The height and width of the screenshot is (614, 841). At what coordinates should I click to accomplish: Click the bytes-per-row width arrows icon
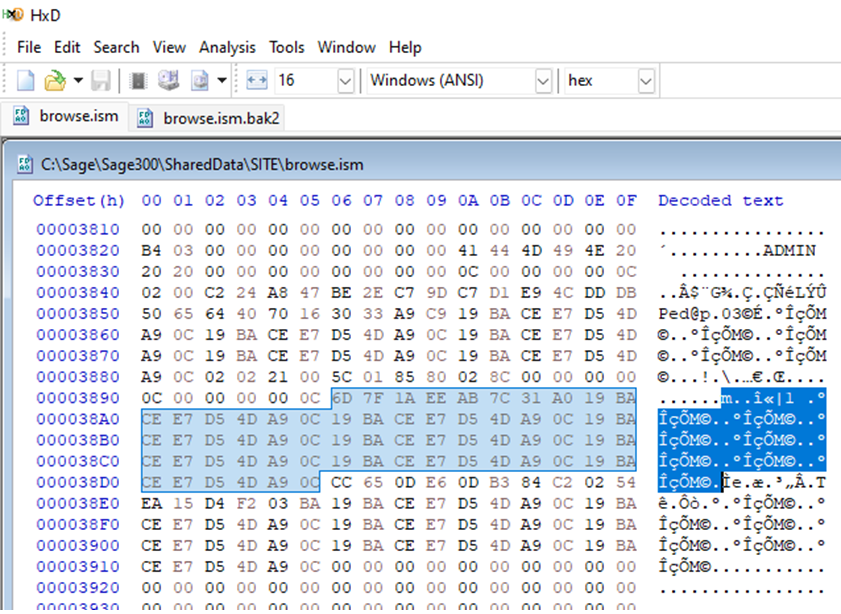tap(256, 80)
